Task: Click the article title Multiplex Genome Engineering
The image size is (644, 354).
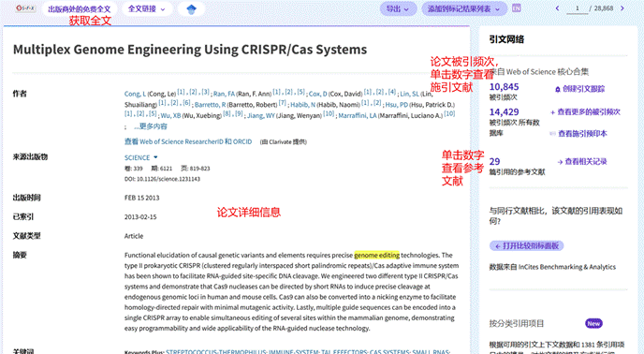Action: [190, 50]
